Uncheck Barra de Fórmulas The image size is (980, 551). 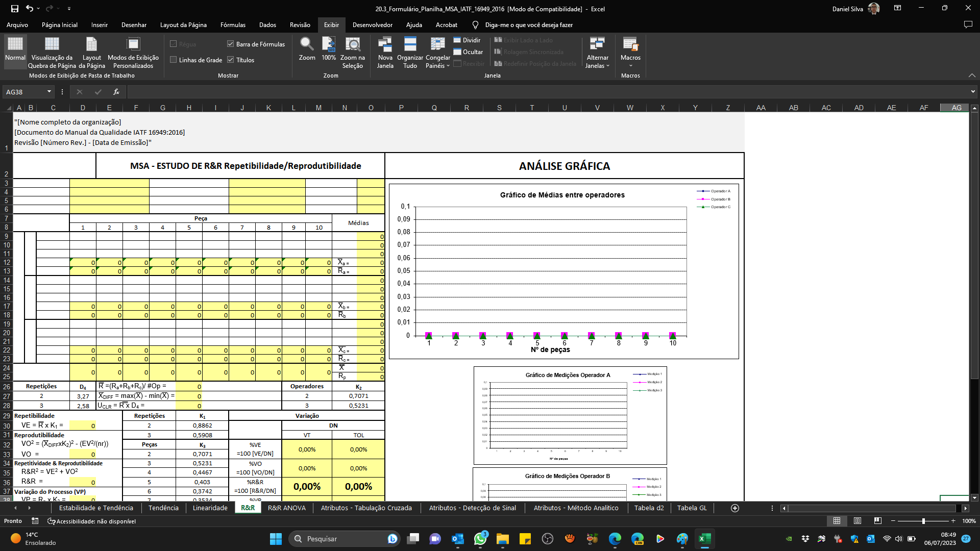(x=231, y=44)
